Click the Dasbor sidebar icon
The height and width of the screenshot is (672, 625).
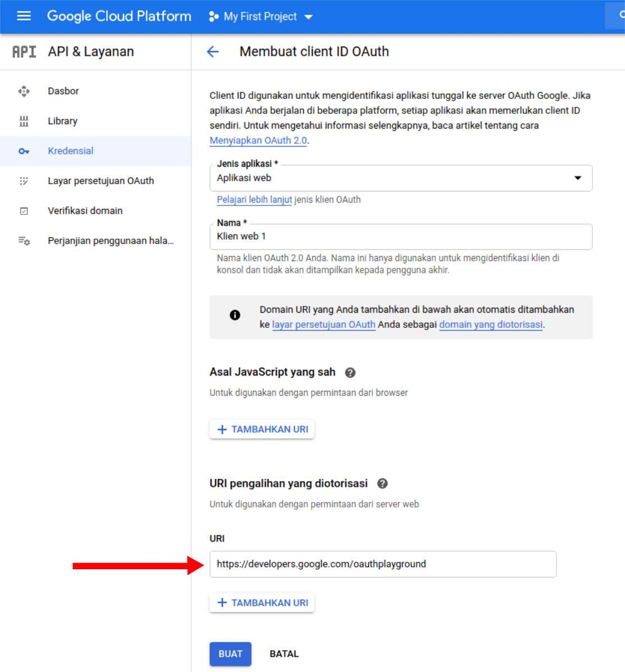pyautogui.click(x=24, y=92)
